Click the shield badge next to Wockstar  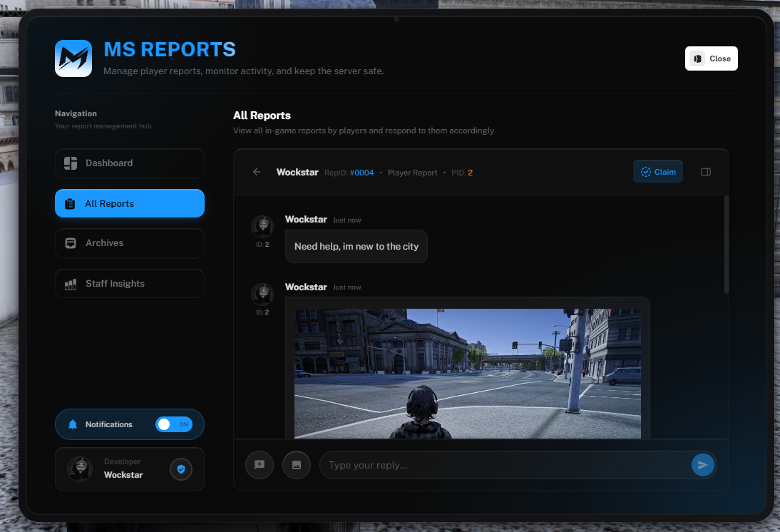point(181,469)
